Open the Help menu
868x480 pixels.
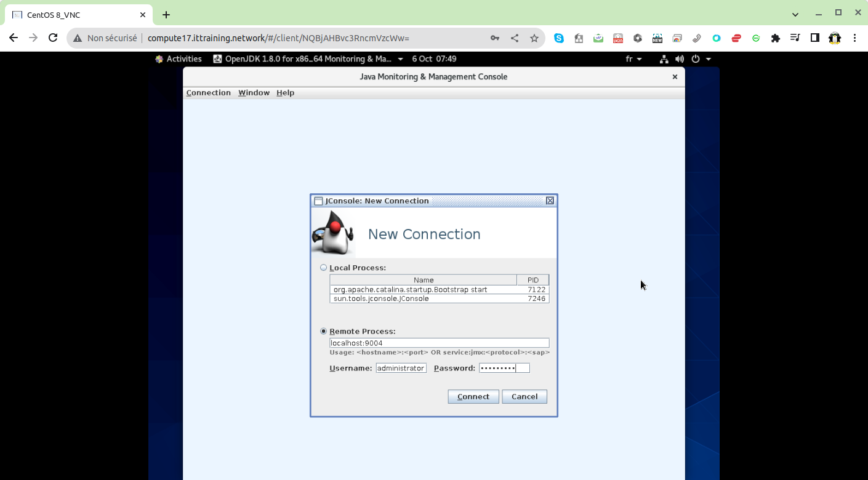(x=286, y=93)
